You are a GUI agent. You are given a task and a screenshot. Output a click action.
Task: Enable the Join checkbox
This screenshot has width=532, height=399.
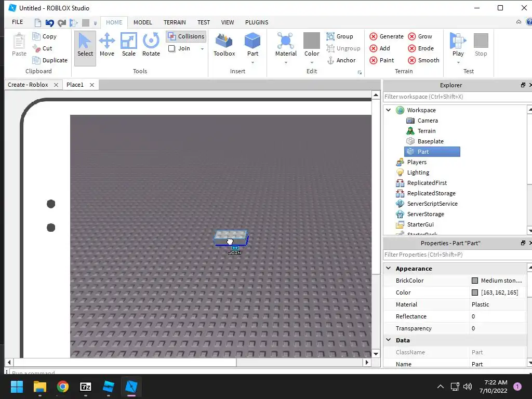tap(171, 48)
